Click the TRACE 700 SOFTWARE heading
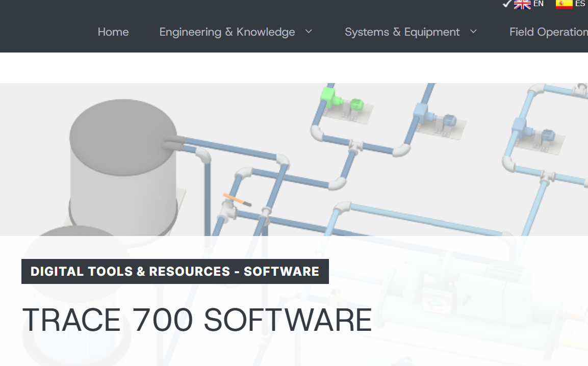The image size is (588, 366). click(x=197, y=320)
